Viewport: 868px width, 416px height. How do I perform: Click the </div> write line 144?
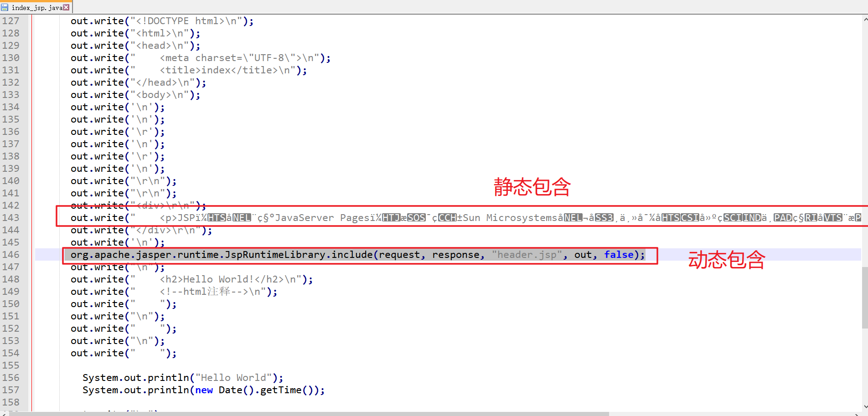click(x=141, y=230)
